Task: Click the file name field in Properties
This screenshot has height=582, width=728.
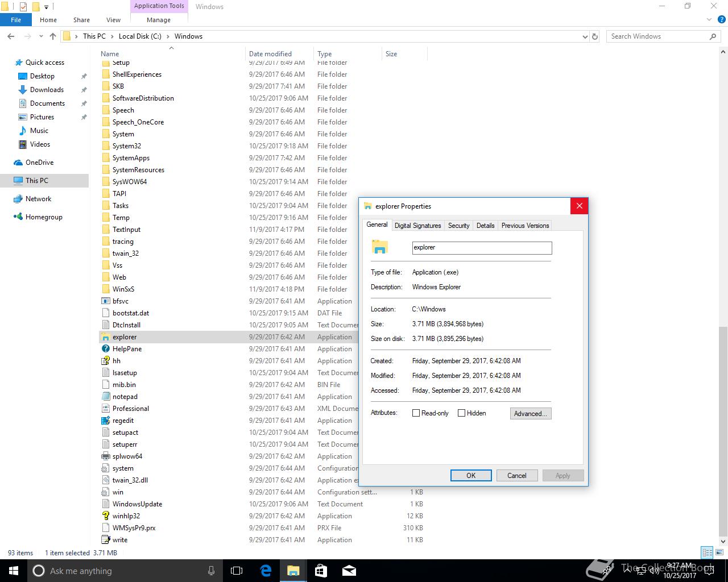Action: click(x=482, y=248)
